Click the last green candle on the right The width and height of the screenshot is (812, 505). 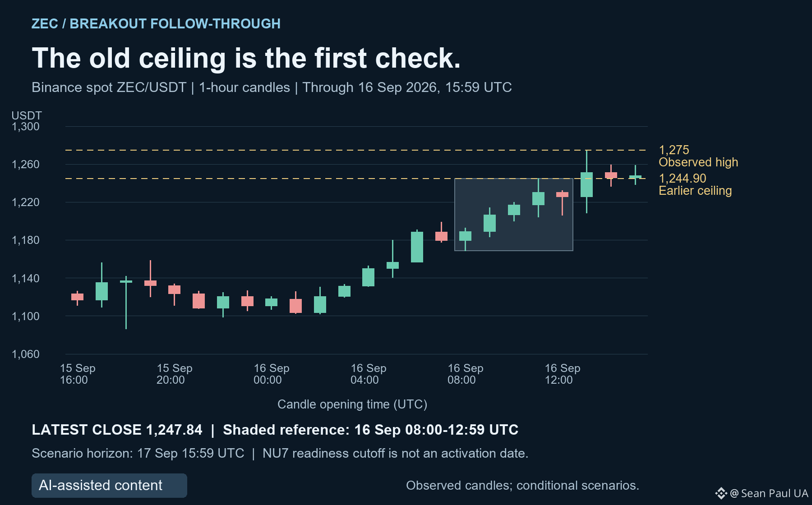[635, 175]
